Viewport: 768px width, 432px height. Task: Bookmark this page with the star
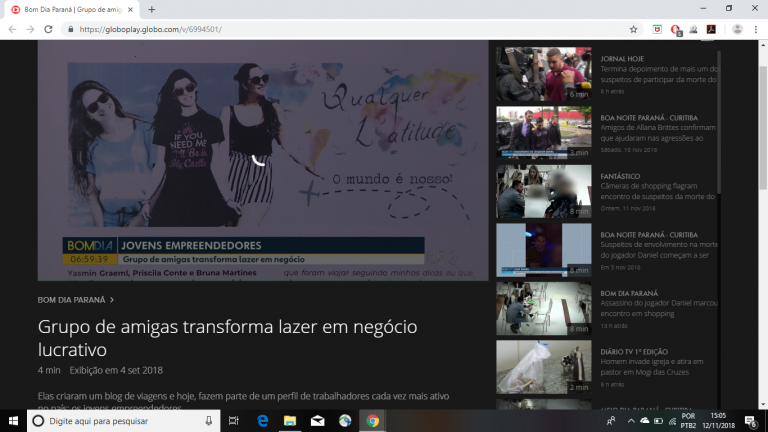633,29
